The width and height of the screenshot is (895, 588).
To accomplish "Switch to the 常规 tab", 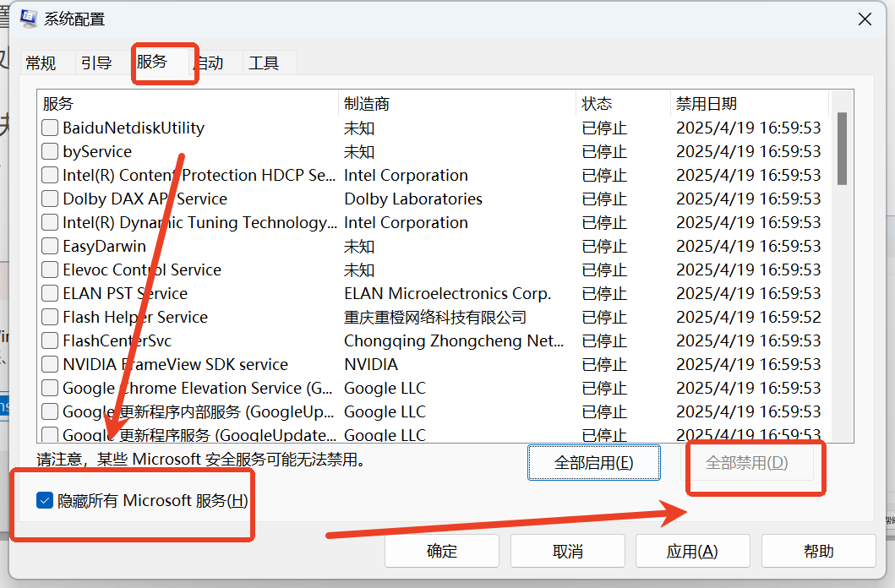I will click(41, 63).
